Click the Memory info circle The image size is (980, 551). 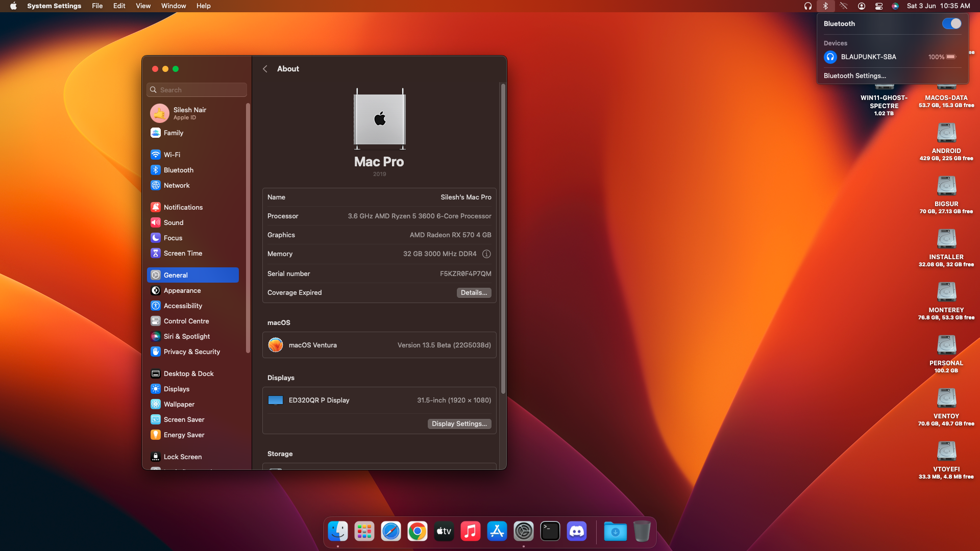pyautogui.click(x=486, y=254)
